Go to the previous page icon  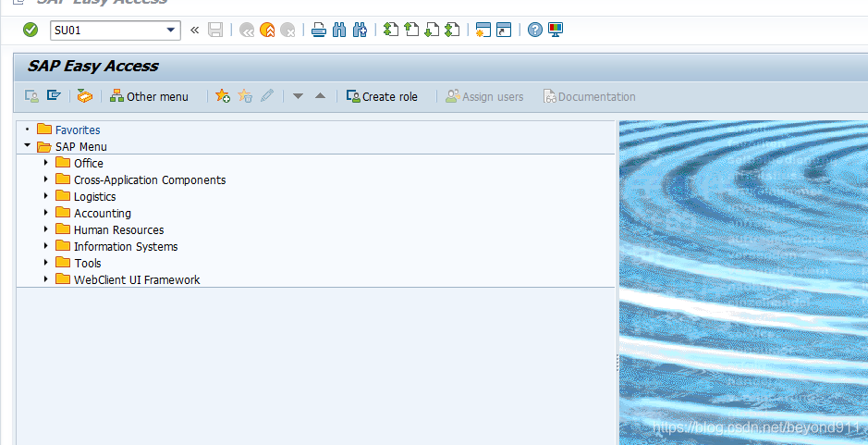[411, 30]
